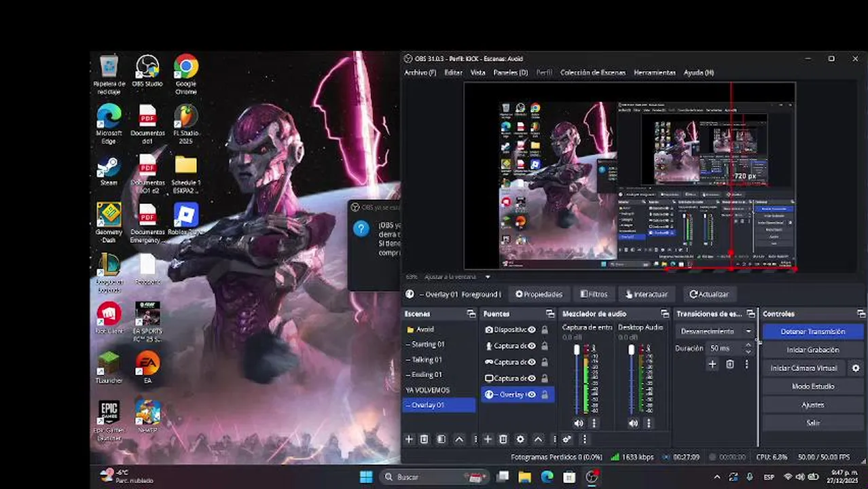Open Herramientas menu in OBS
This screenshot has height=489, width=868.
click(655, 73)
